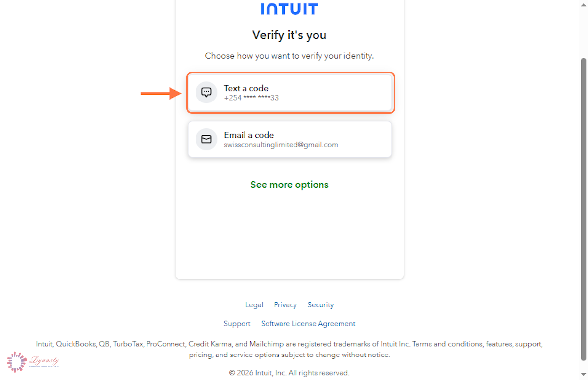Click the speech bubble text message icon
The image size is (588, 380).
click(206, 92)
